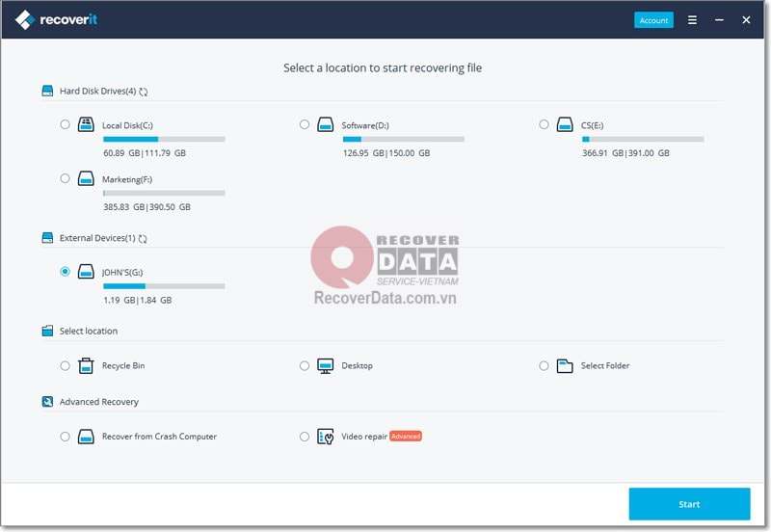
Task: Click the Advanced Recovery section icon
Action: (47, 402)
